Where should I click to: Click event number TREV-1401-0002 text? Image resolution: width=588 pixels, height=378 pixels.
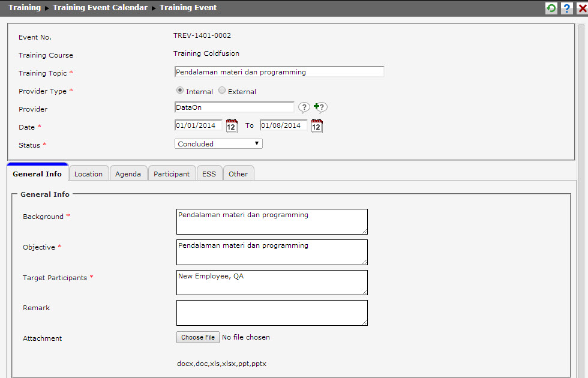(x=202, y=35)
